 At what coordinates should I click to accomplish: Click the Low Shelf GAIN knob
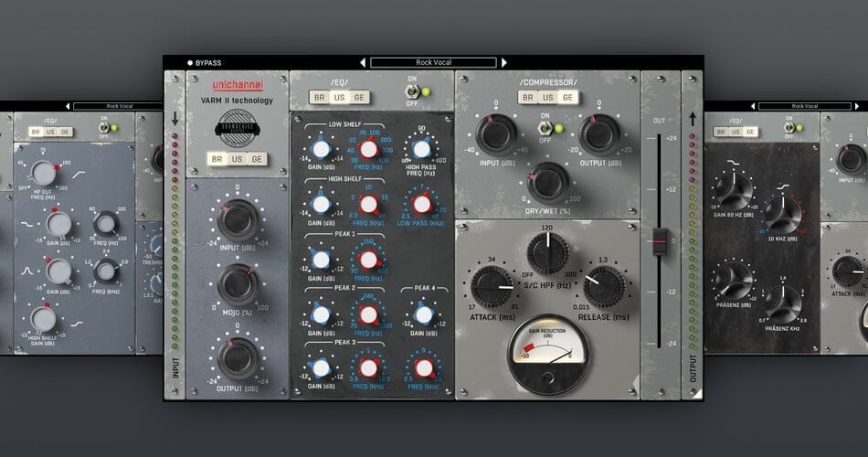[321, 149]
